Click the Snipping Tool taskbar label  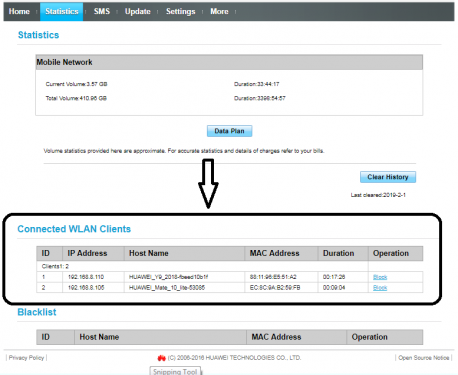[175, 371]
